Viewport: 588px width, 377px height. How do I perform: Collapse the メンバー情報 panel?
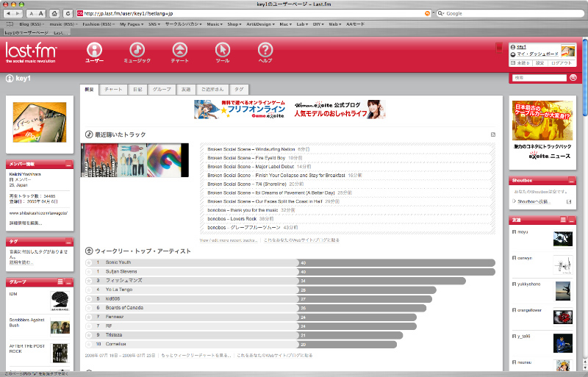[x=68, y=164]
